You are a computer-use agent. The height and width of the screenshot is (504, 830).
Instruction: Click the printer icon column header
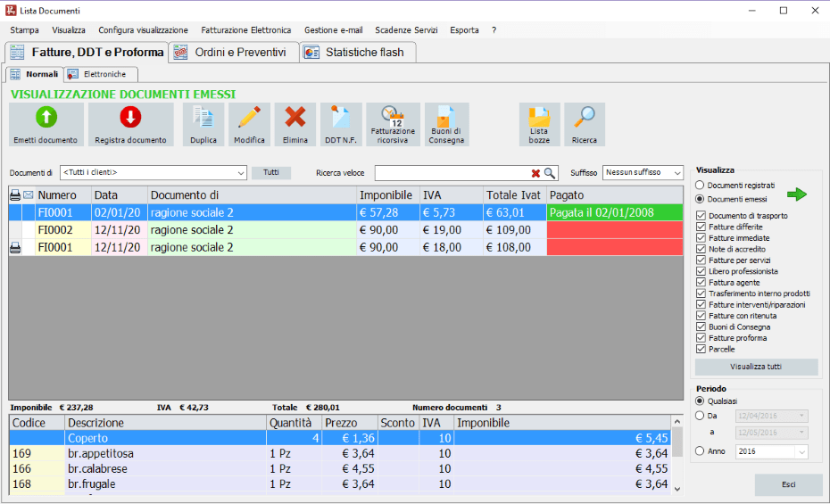[15, 195]
